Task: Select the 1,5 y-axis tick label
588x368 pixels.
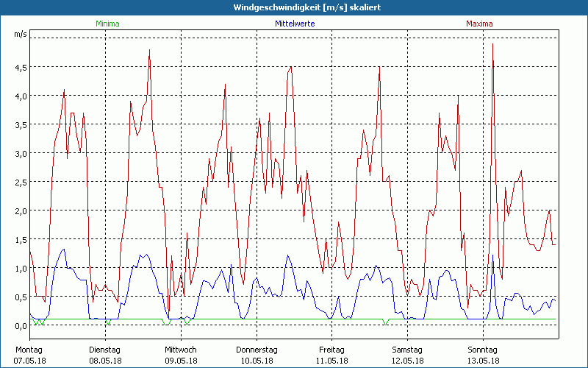Action: point(21,239)
